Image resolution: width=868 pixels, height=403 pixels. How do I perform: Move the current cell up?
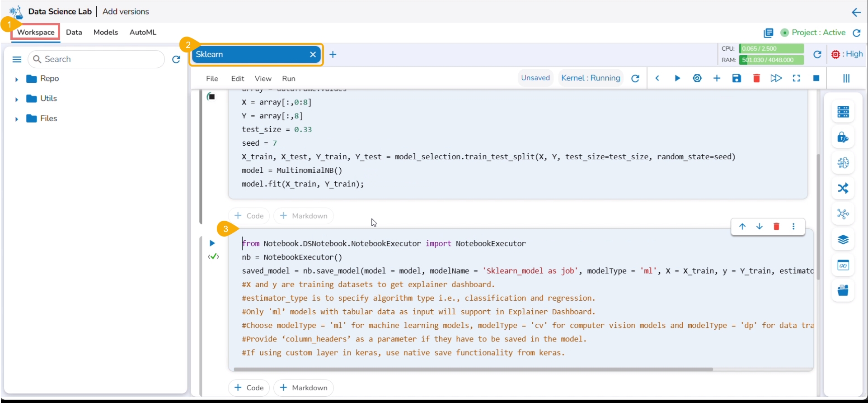pos(742,227)
